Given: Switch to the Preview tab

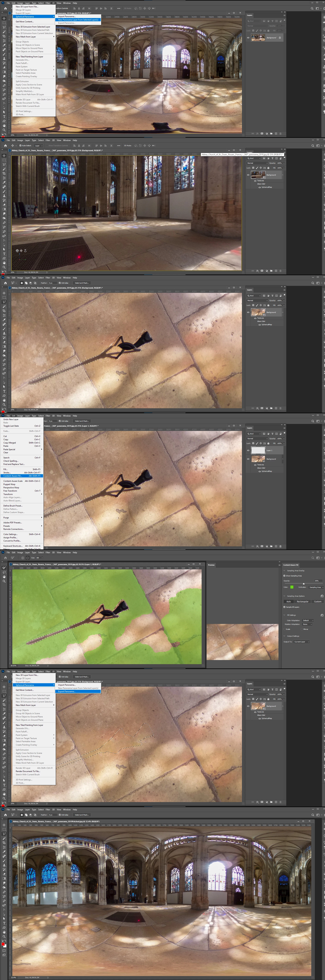Looking at the screenshot, I should (x=211, y=565).
